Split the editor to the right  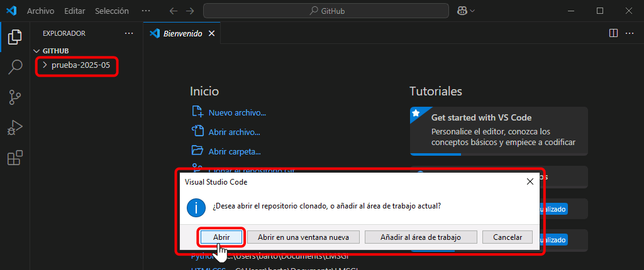click(x=613, y=33)
